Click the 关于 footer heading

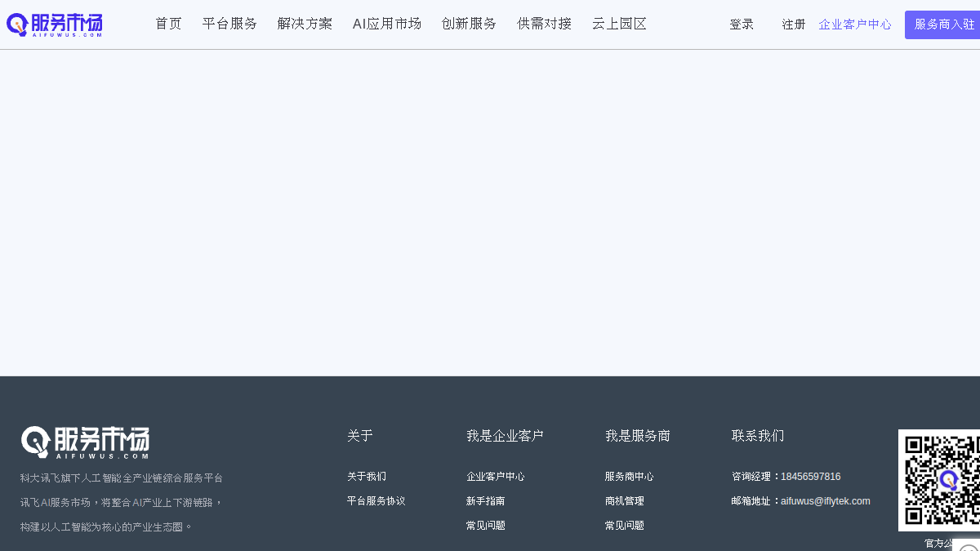[360, 436]
